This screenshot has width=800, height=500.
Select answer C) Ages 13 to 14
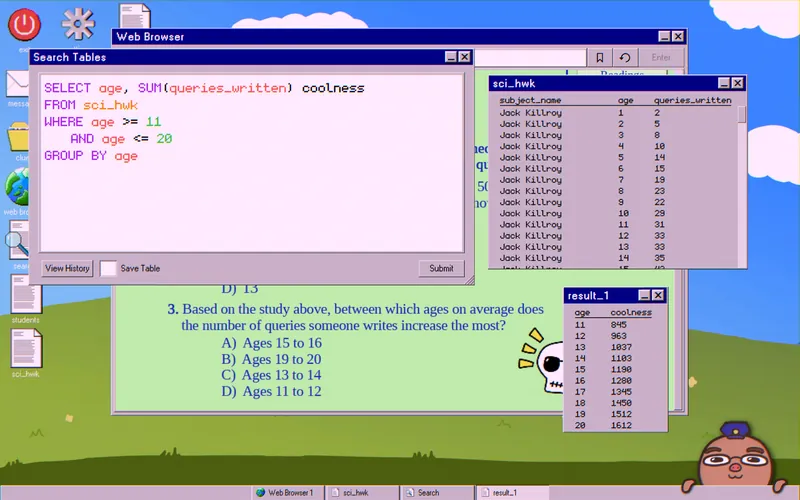click(271, 375)
